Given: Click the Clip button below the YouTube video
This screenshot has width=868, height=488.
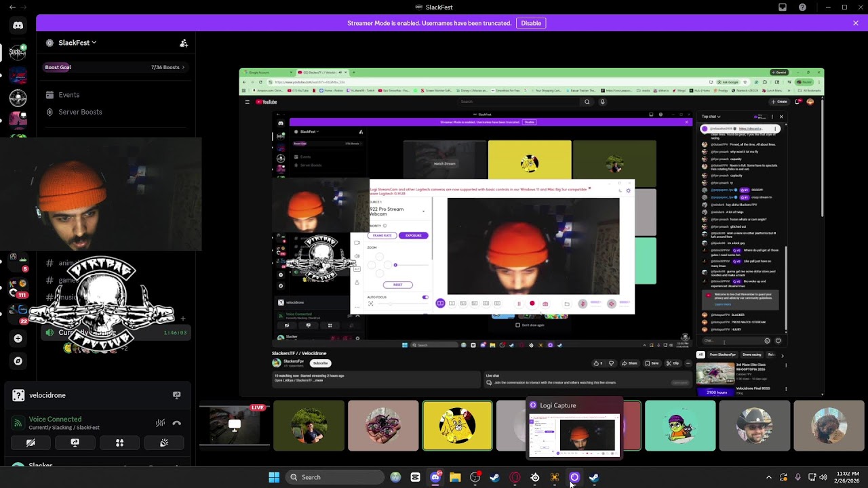Looking at the screenshot, I should (x=673, y=363).
